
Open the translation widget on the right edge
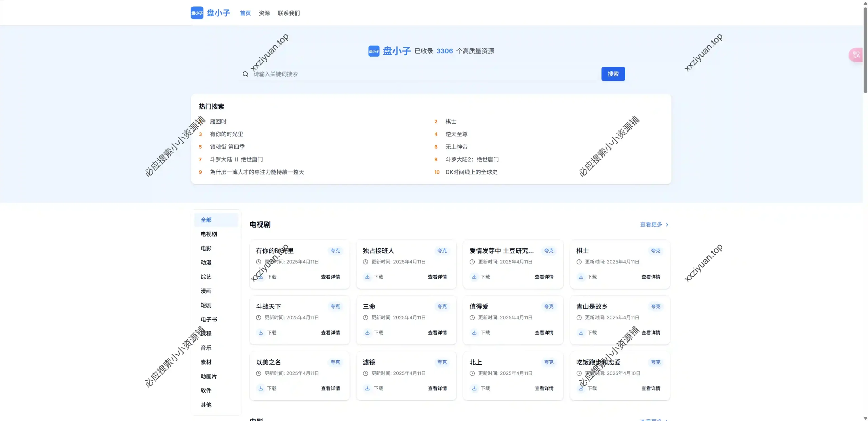point(856,55)
